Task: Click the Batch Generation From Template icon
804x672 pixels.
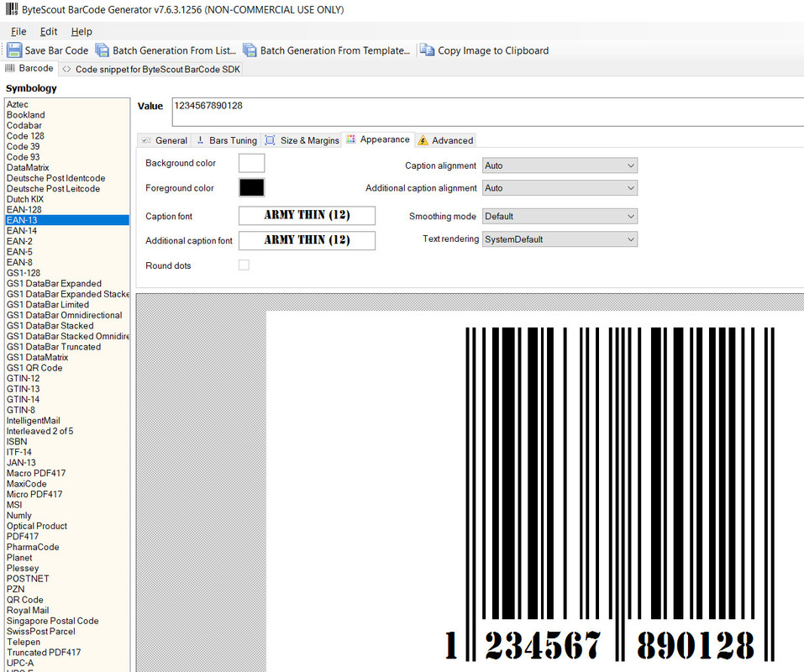Action: [250, 50]
